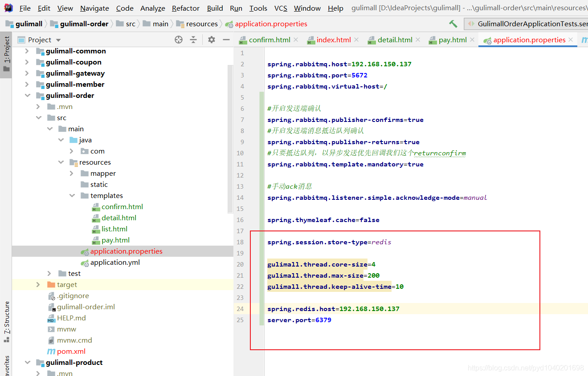Expand gulimall-gateway module
The image size is (588, 376).
pyautogui.click(x=27, y=73)
